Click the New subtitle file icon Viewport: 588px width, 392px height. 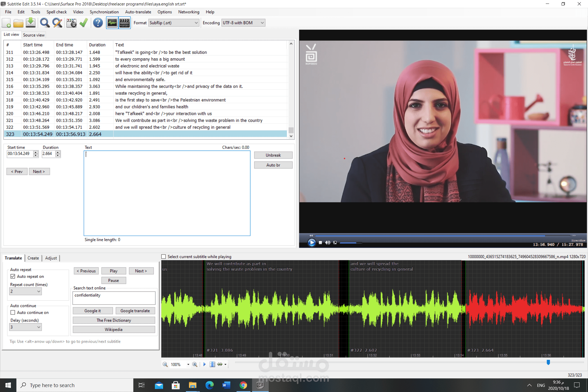click(7, 23)
